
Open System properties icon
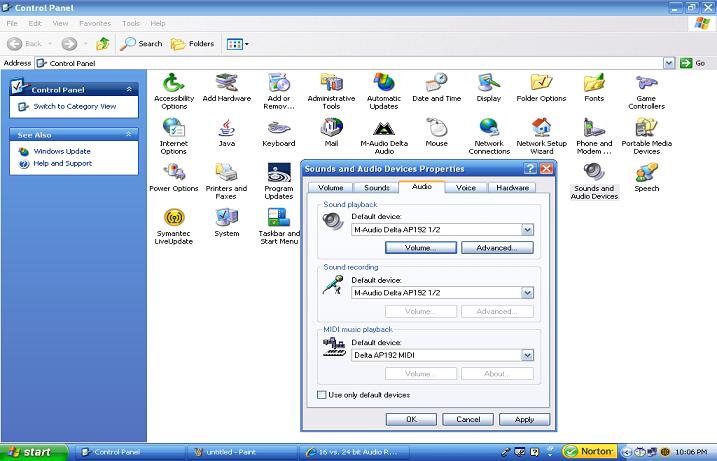pyautogui.click(x=227, y=222)
